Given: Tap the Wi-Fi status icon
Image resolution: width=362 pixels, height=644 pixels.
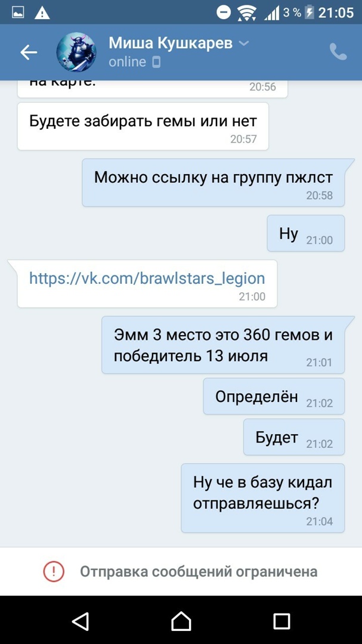Looking at the screenshot, I should (x=246, y=13).
